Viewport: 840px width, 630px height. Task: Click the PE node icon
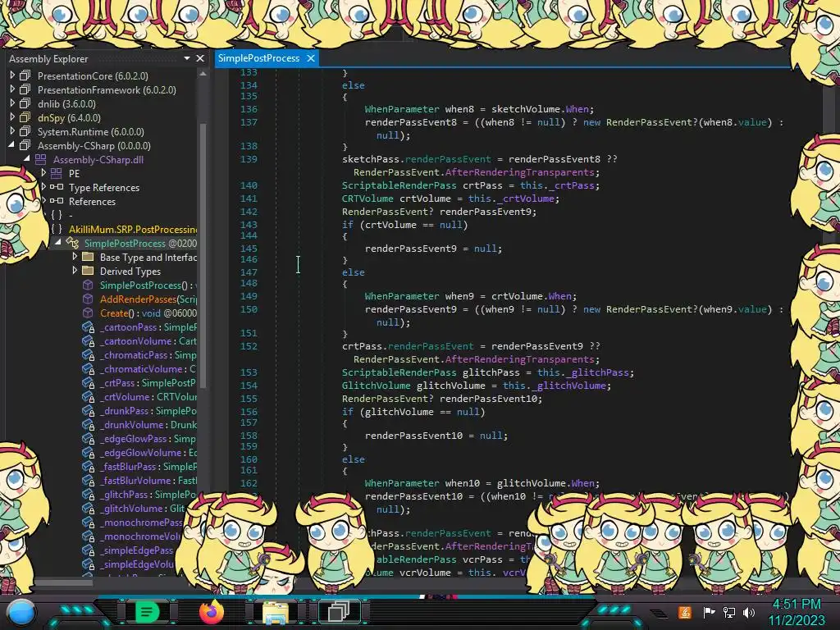click(57, 173)
